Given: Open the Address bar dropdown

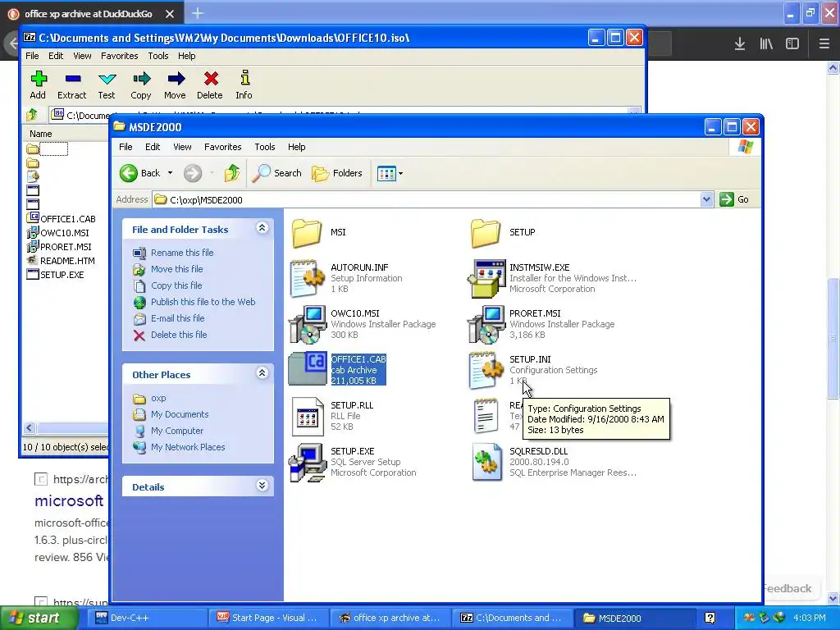Looking at the screenshot, I should (706, 199).
